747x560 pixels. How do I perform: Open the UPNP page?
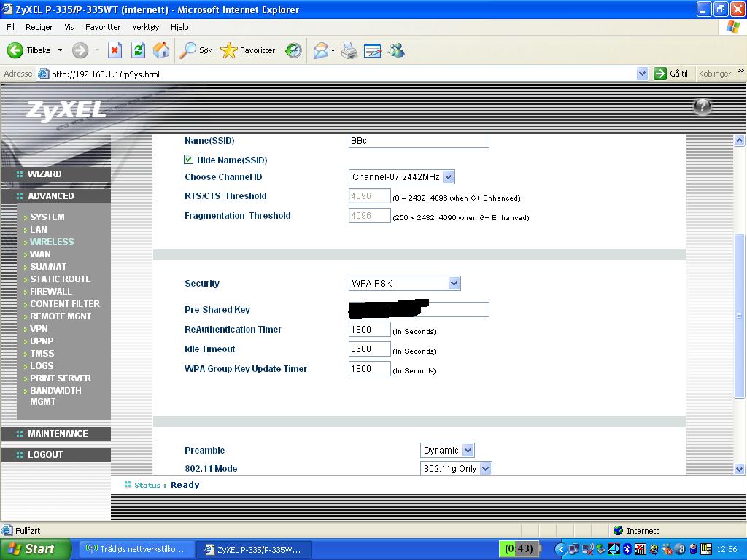click(x=42, y=341)
